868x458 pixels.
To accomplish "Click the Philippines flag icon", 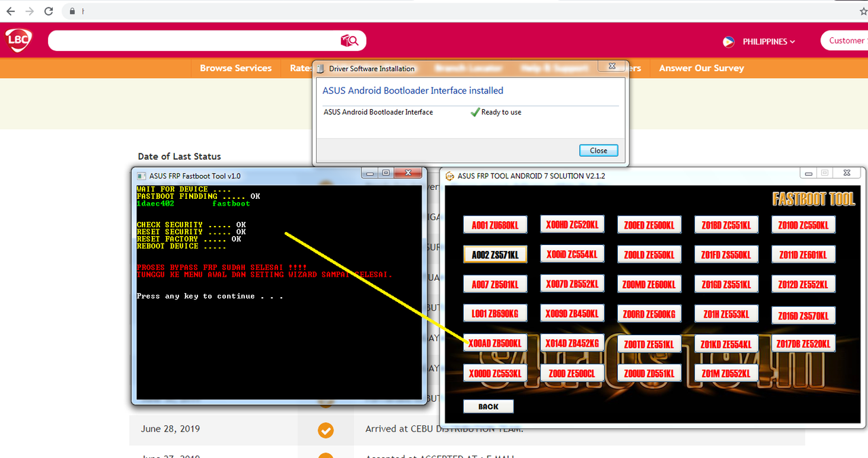I will (729, 41).
